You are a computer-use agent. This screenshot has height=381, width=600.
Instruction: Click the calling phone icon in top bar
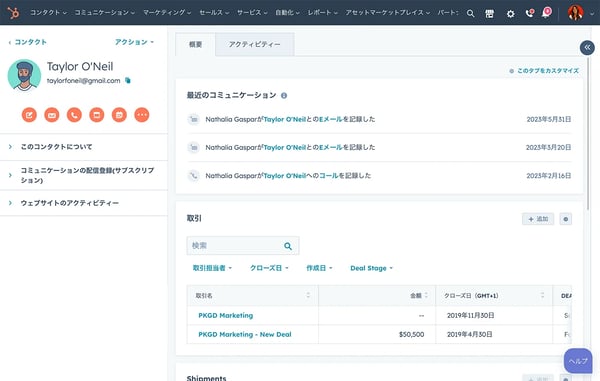click(x=530, y=13)
